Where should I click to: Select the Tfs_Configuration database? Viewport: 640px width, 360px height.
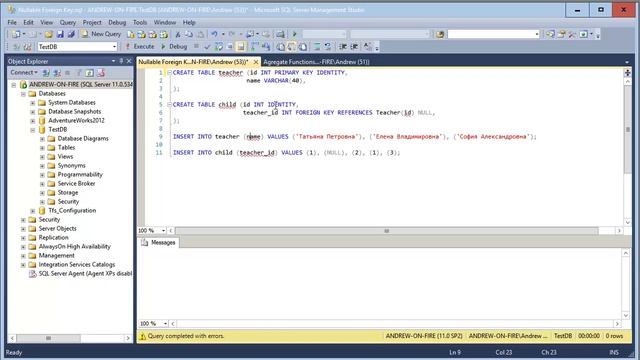[72, 210]
